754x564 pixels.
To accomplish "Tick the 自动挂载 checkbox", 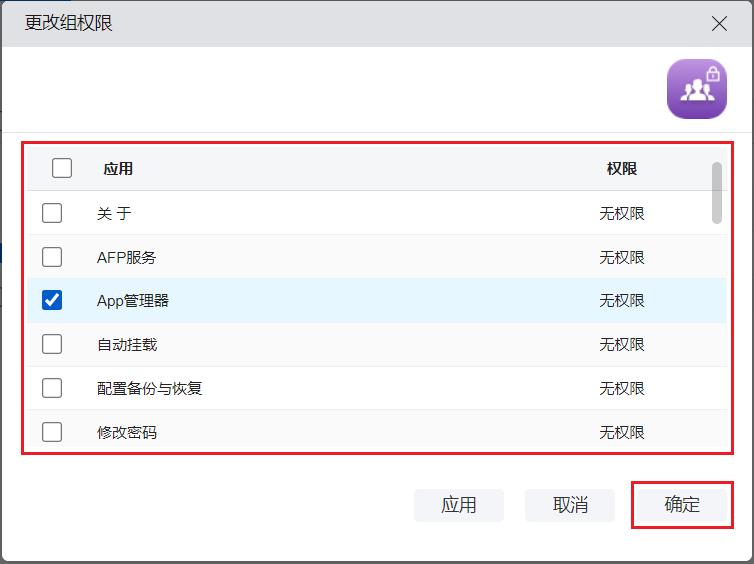I will (x=52, y=344).
